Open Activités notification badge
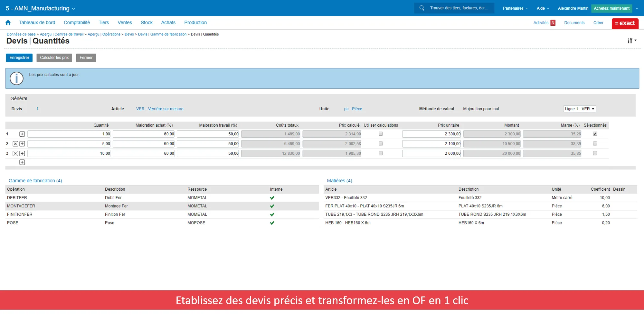The width and height of the screenshot is (644, 318). click(553, 23)
